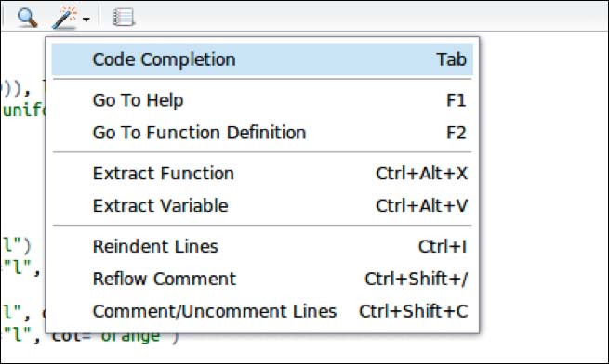Viewport: 609px width, 364px height.
Task: Expand the dropdown arrow beside the wand
Action: (86, 19)
